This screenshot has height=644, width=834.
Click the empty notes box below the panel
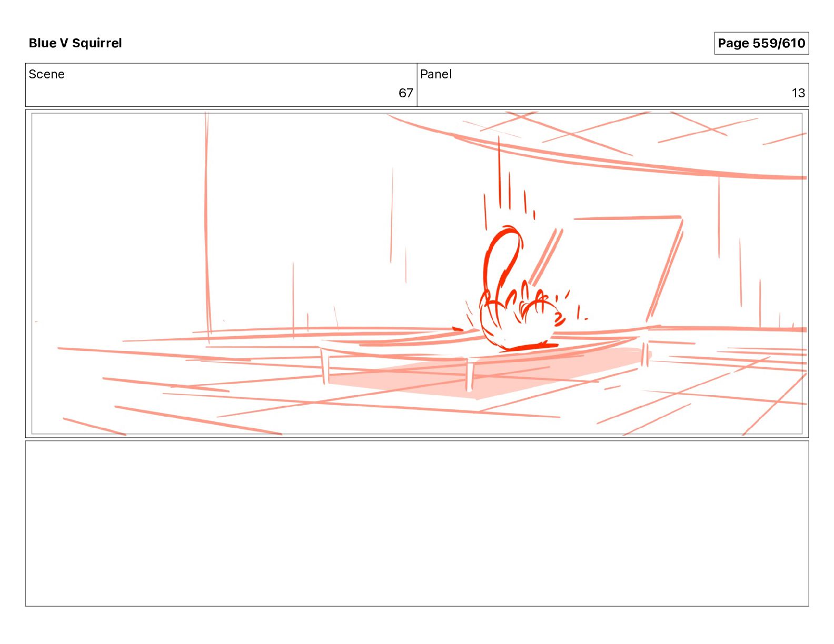click(417, 524)
